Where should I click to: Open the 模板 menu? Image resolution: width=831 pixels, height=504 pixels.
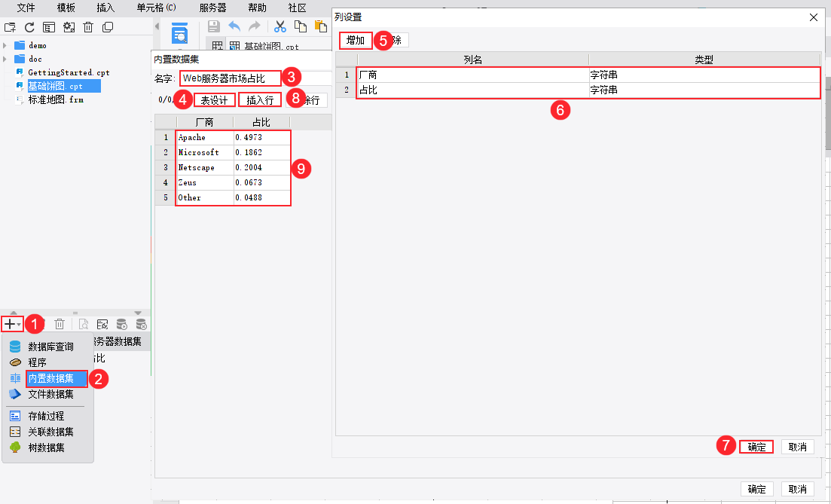66,8
